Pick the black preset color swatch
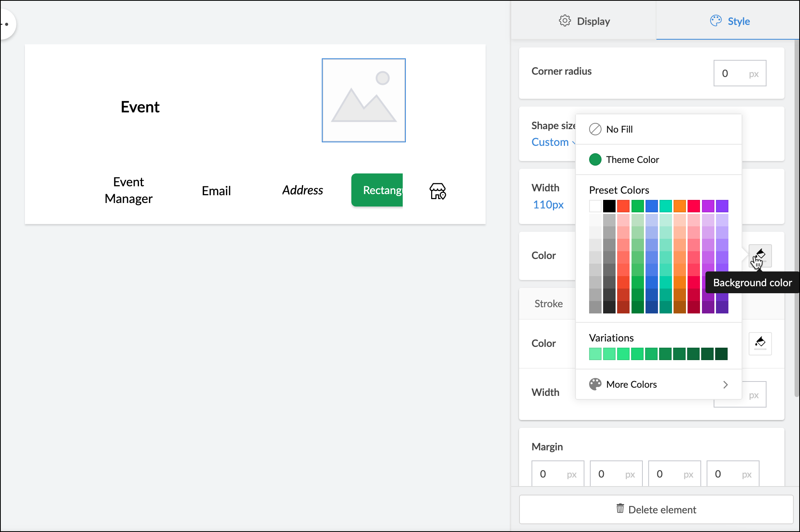Image resolution: width=800 pixels, height=532 pixels. pos(609,206)
